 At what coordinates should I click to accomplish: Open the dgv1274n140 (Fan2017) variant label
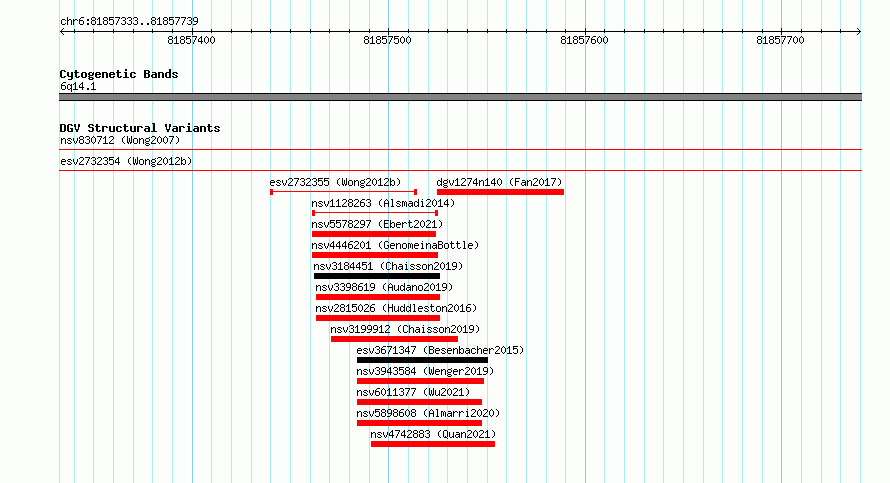[499, 182]
